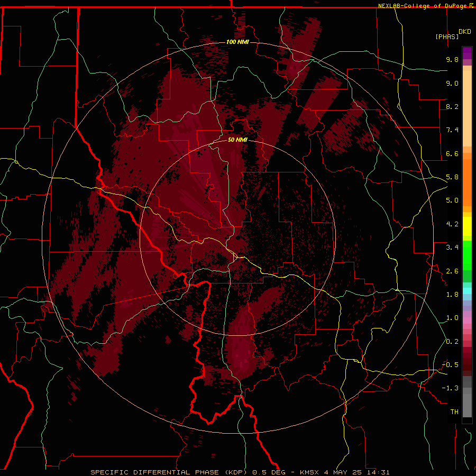The width and height of the screenshot is (476, 476).
Task: Click the 5.0 scale value
Action: click(452, 200)
